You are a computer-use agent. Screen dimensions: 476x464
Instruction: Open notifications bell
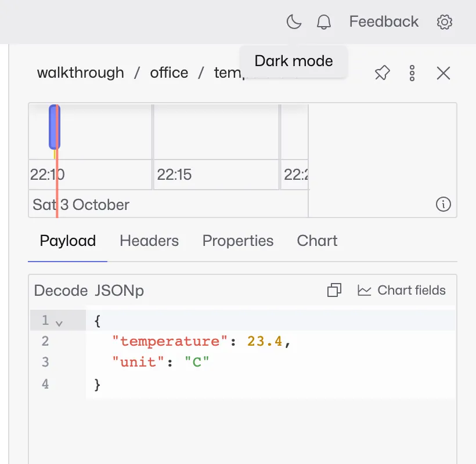(x=323, y=22)
